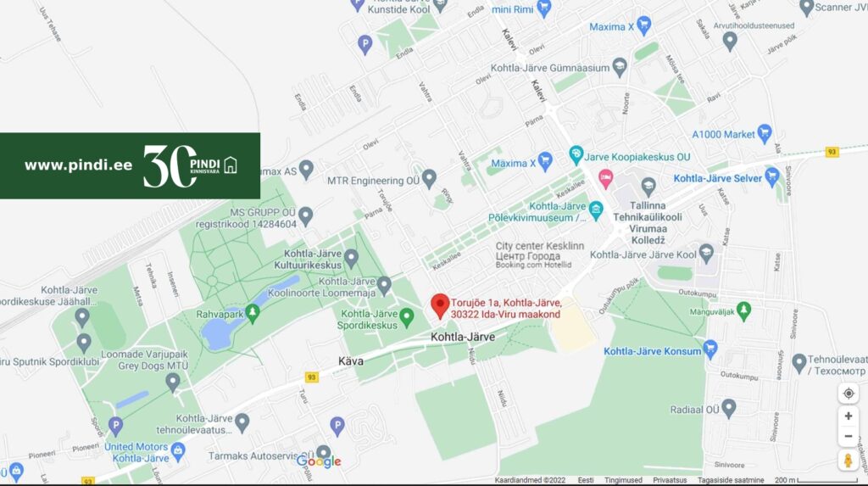Click Kohtla-Järve Konsum shopping bag marker
Screen dimensions: 868x486
710,349
